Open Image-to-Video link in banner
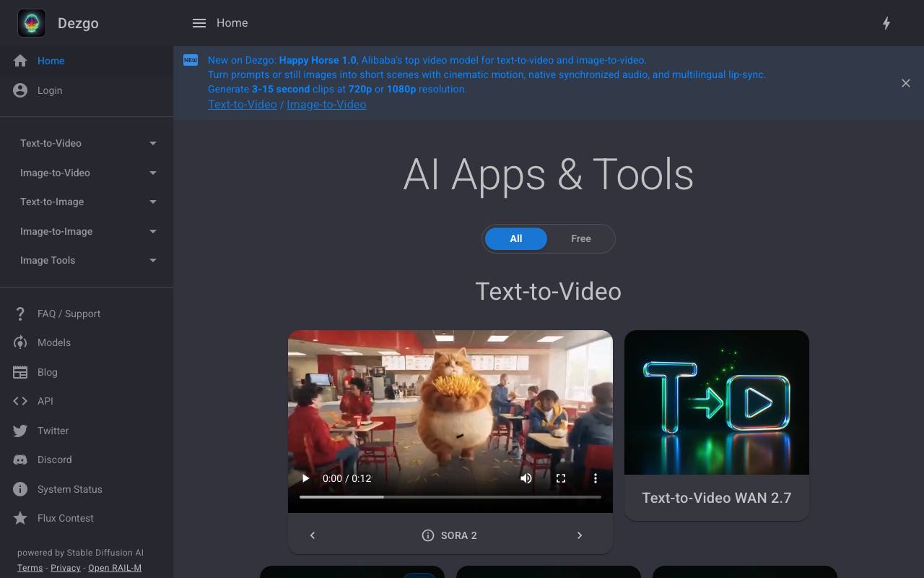The height and width of the screenshot is (578, 924). coord(326,104)
